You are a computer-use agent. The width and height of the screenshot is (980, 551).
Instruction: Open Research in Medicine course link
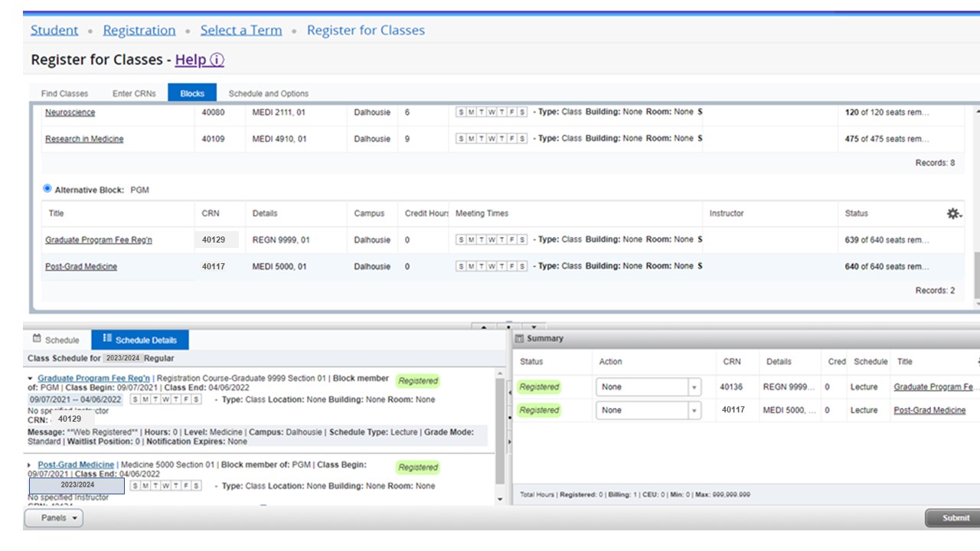click(x=84, y=139)
